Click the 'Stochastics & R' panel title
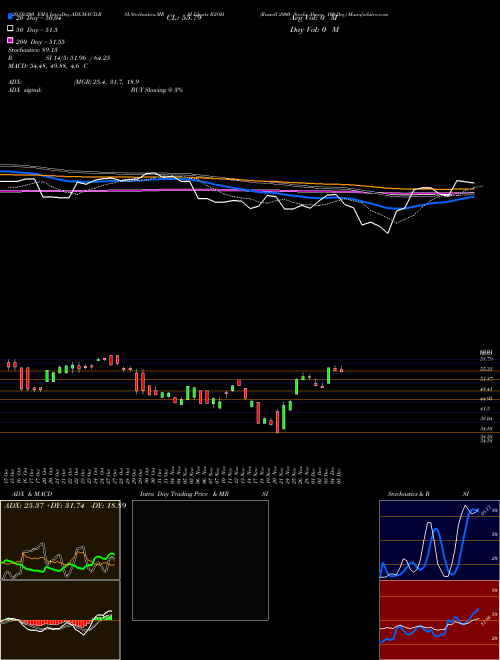Viewport: 500px width, 660px height. click(x=408, y=494)
